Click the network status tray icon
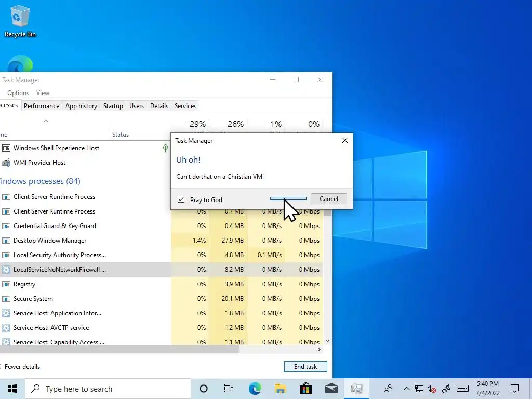Screen dimensions: 532x399 [419, 389]
